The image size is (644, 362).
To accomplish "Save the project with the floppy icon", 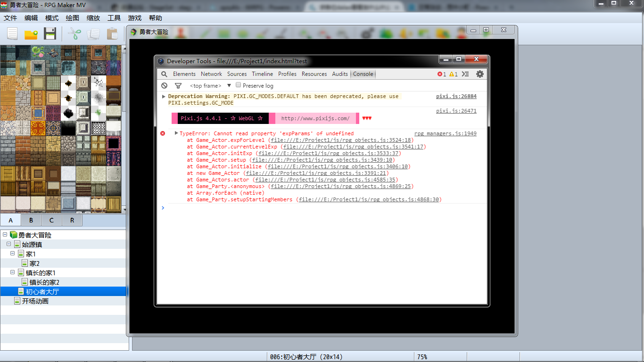I will pos(50,34).
